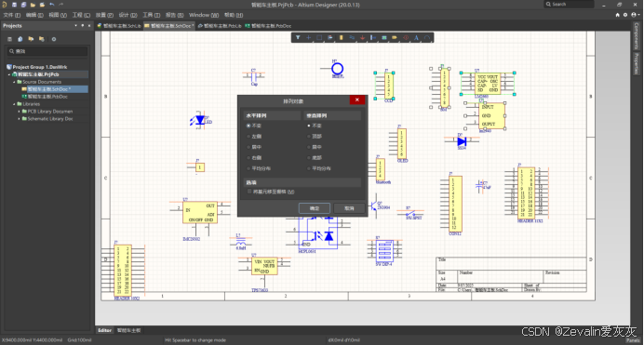644x345 pixels.
Task: Open the 文件 (F) menu
Action: click(x=11, y=15)
